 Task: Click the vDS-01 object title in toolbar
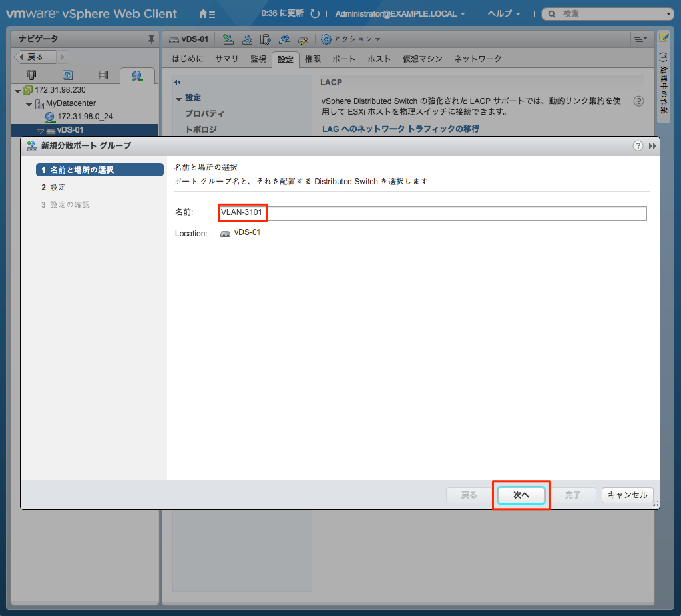pos(194,39)
